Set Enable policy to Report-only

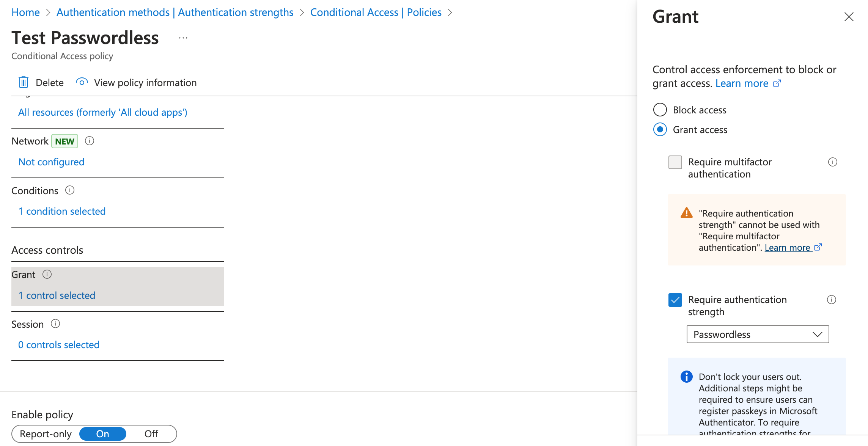tap(46, 433)
